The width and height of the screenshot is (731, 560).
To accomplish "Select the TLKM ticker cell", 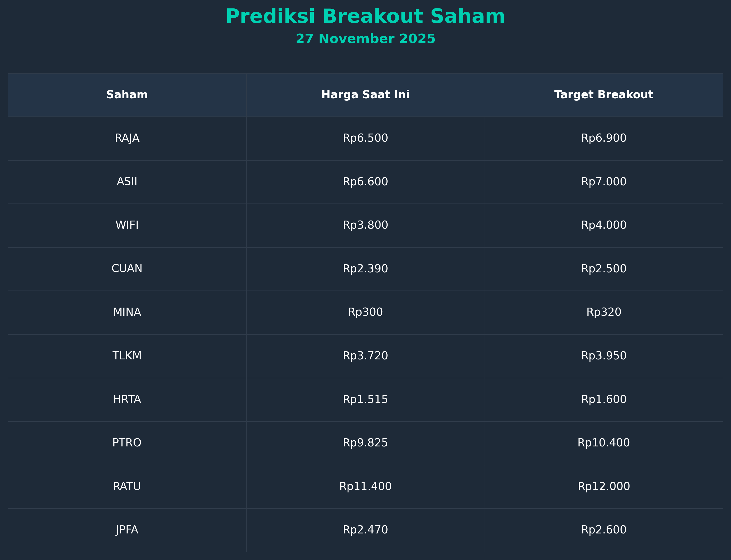I will tap(127, 356).
